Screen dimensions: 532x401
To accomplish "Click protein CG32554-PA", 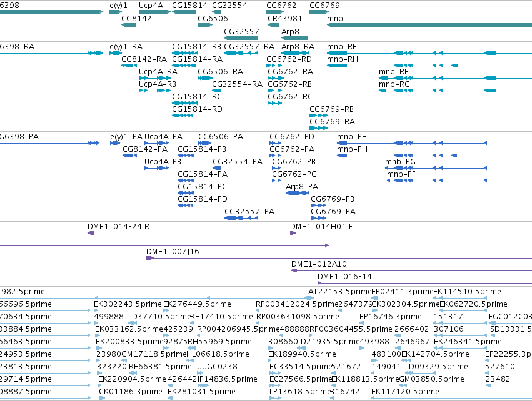I will click(x=238, y=162).
